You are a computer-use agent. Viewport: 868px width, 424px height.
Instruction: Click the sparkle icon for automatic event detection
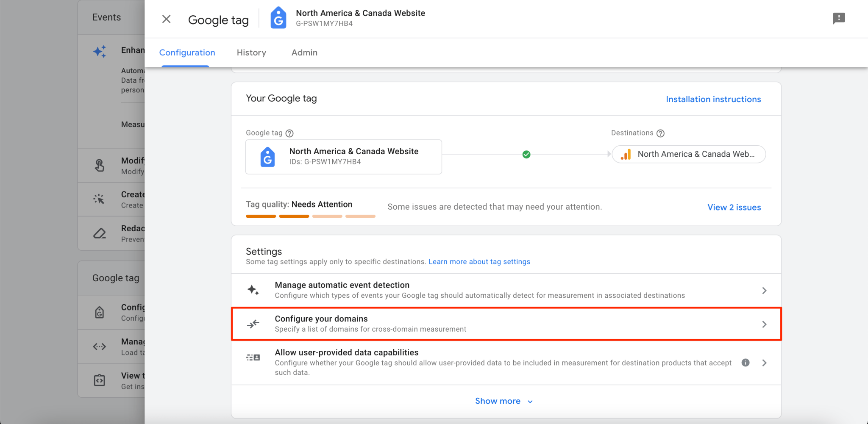[253, 290]
